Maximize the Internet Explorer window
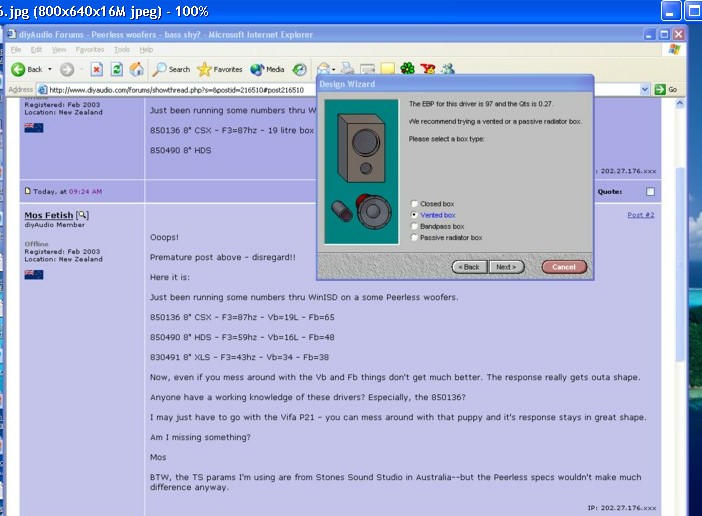The image size is (702, 516). click(664, 34)
